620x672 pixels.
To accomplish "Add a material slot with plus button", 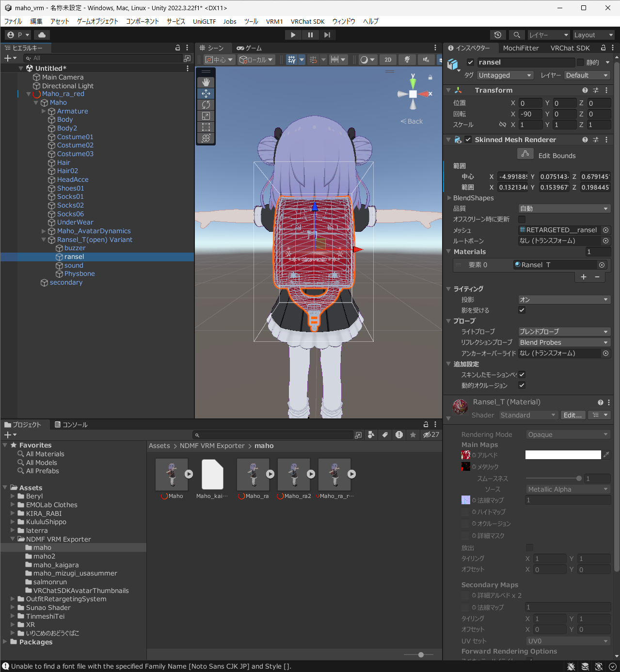I will click(x=584, y=277).
